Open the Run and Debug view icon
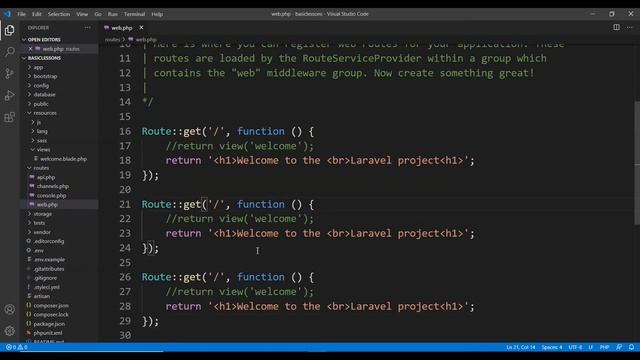The height and width of the screenshot is (360, 640). point(9,96)
